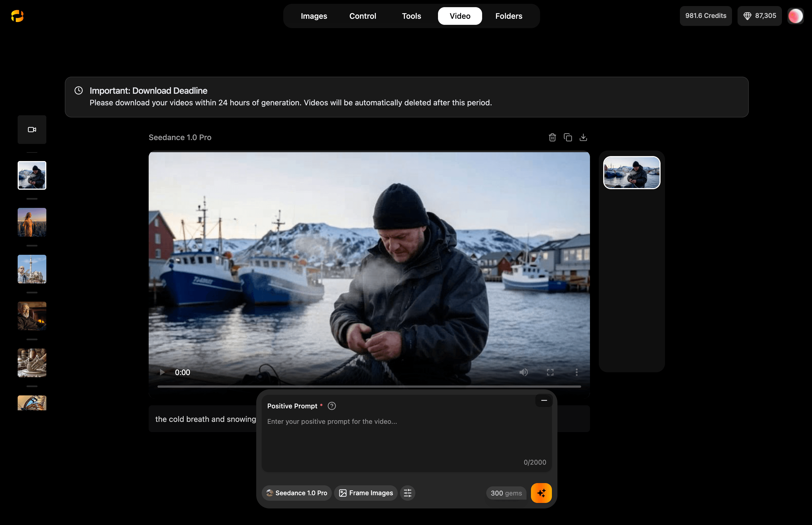Open the video player more options menu

point(576,372)
